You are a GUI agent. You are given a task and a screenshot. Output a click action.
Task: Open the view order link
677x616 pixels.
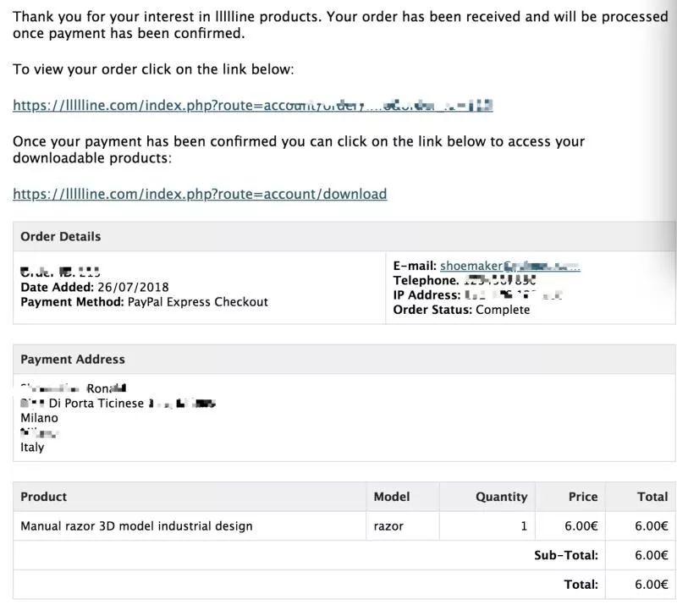pyautogui.click(x=252, y=105)
